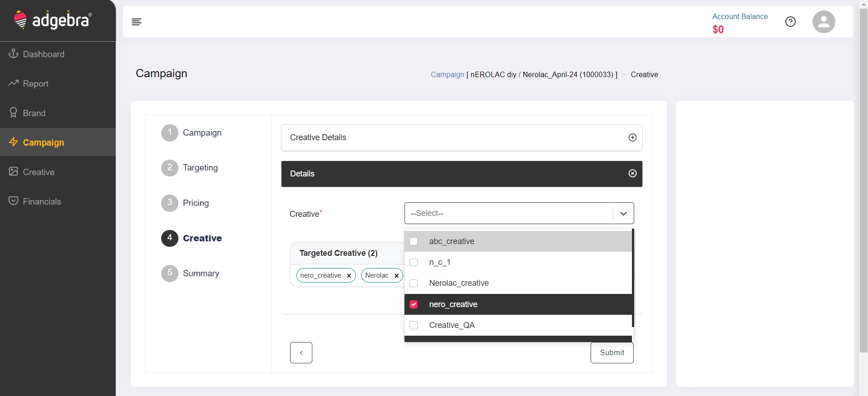
Task: Uncheck the nero_creative checkbox
Action: pos(414,304)
